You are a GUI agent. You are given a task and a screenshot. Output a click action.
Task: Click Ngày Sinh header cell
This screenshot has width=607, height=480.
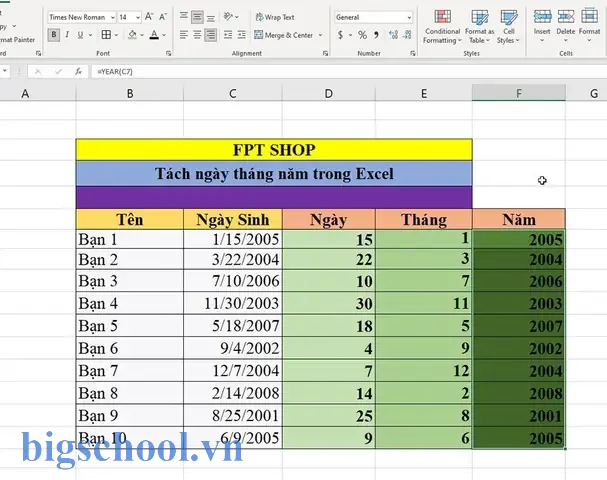tap(233, 219)
